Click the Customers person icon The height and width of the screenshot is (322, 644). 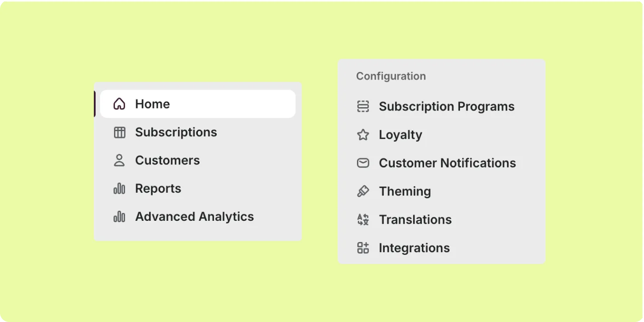pyautogui.click(x=119, y=161)
